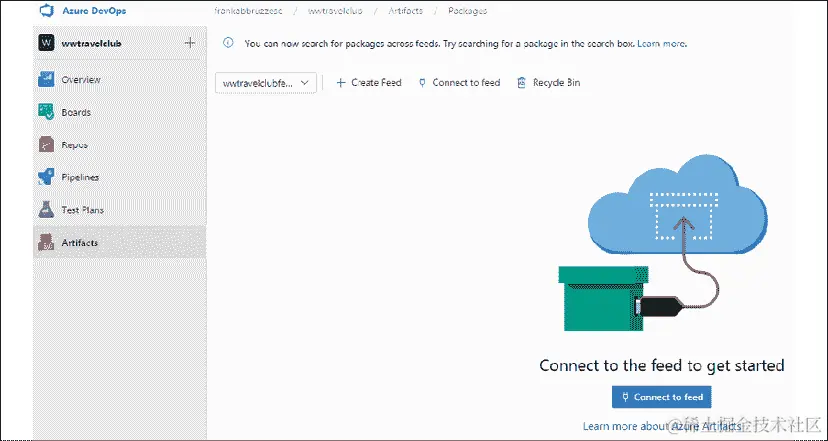Screen dimensions: 828x441
Task: Click the blue Connect to feed button
Action: tap(662, 397)
